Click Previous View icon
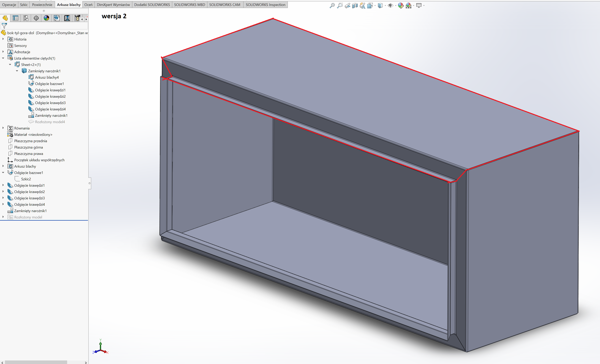Viewport: 600px width, 364px height. pyautogui.click(x=348, y=5)
